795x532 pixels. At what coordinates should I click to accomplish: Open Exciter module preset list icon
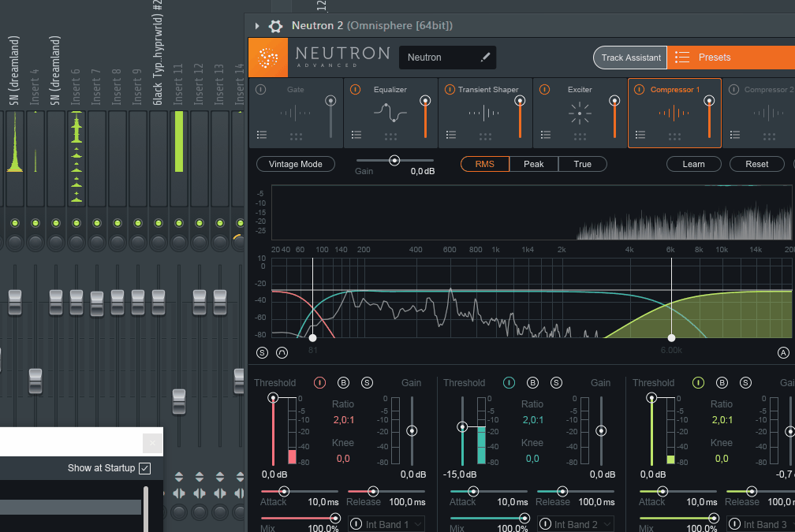pyautogui.click(x=546, y=135)
